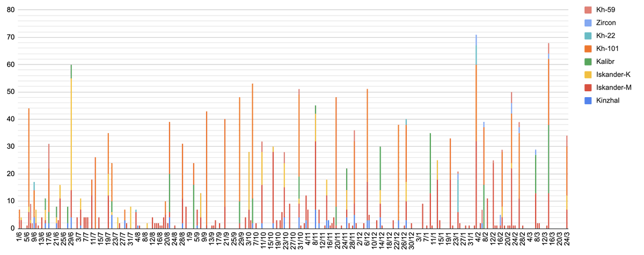Click the Kh-59 legend color swatch
Image resolution: width=644 pixels, height=255 pixels.
(x=589, y=10)
